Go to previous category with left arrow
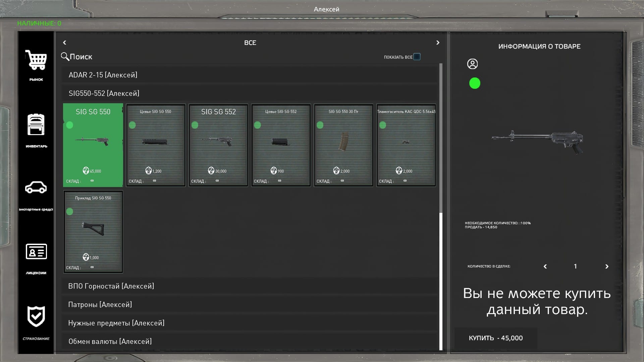644x362 pixels. pyautogui.click(x=65, y=43)
